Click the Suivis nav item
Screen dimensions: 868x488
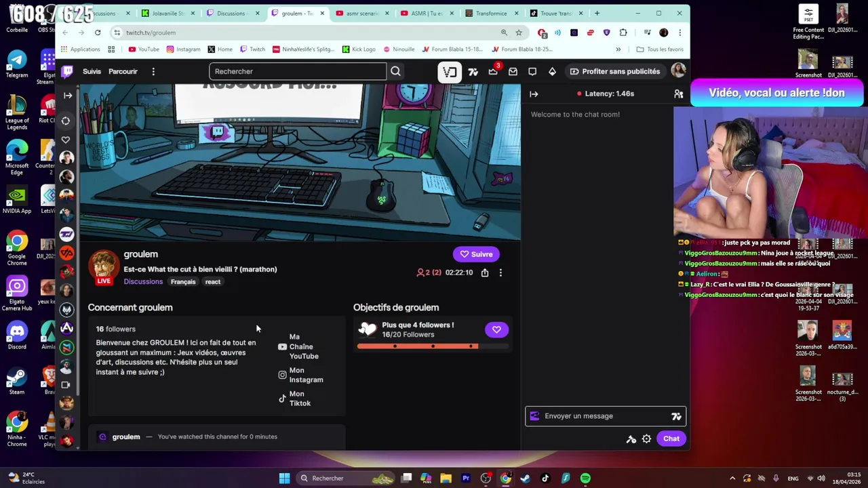tap(92, 71)
